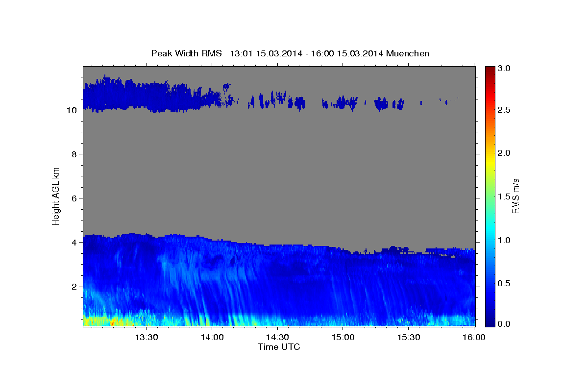Image resolution: width=588 pixels, height=392 pixels.
Task: Click the height tick label 10
Action: pyautogui.click(x=73, y=110)
